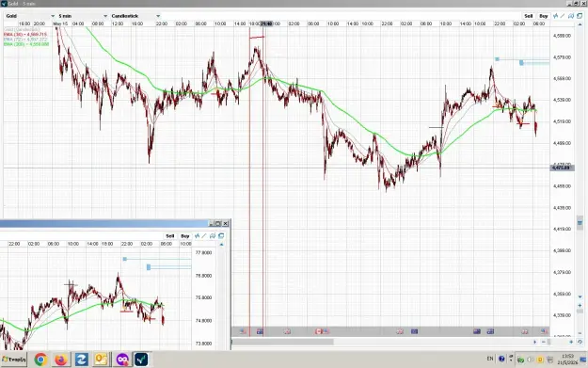Open indicators icon in the small chart window
Viewport: 588px width, 368px height.
point(197,236)
